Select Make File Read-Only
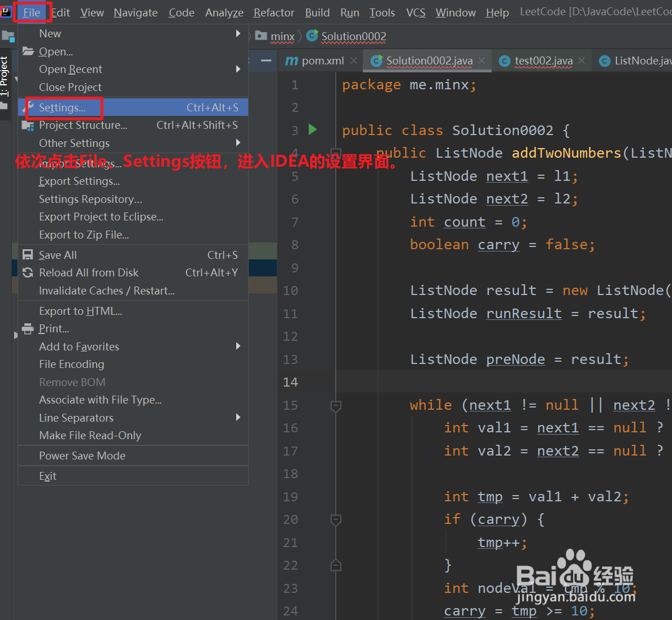Viewport: 672px width, 620px height. tap(133, 435)
